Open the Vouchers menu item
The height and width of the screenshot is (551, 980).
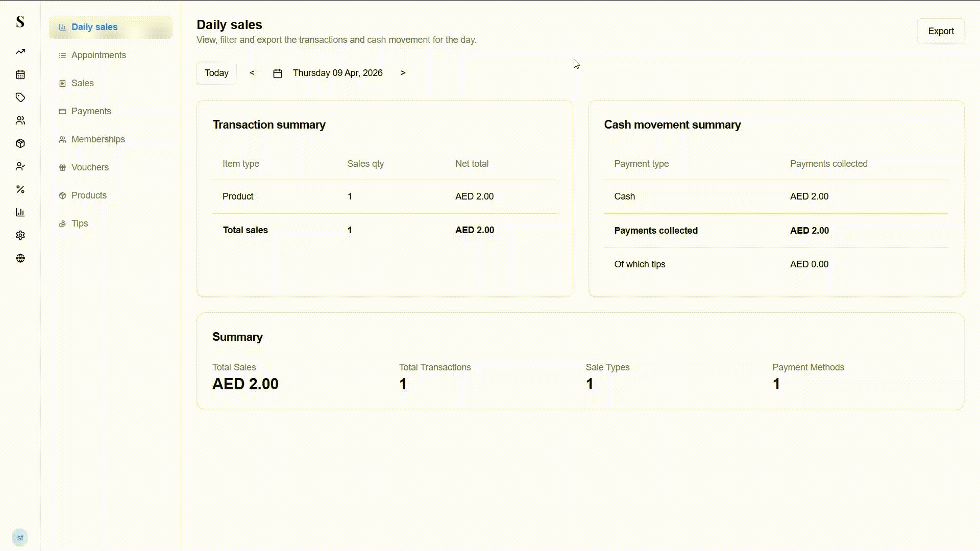[90, 167]
